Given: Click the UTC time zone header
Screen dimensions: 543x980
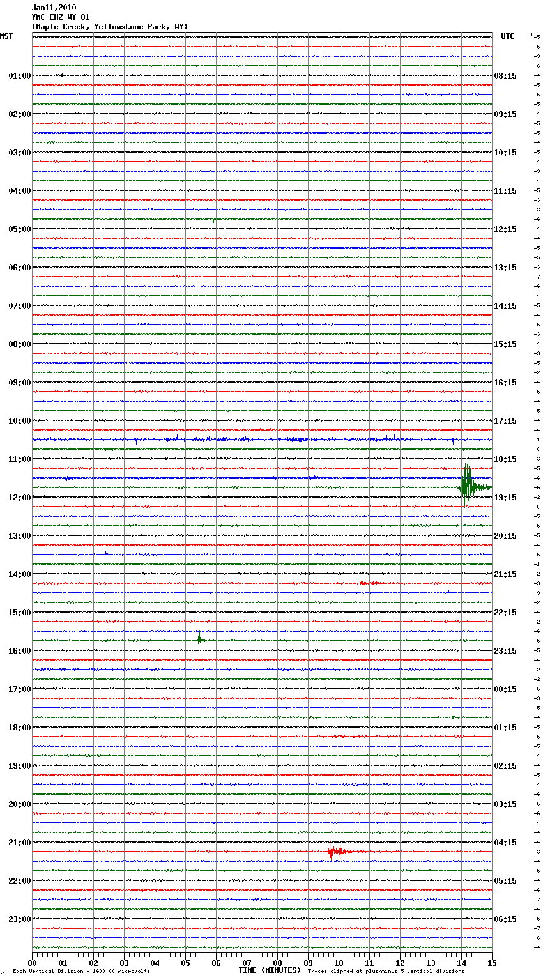Looking at the screenshot, I should [x=508, y=36].
